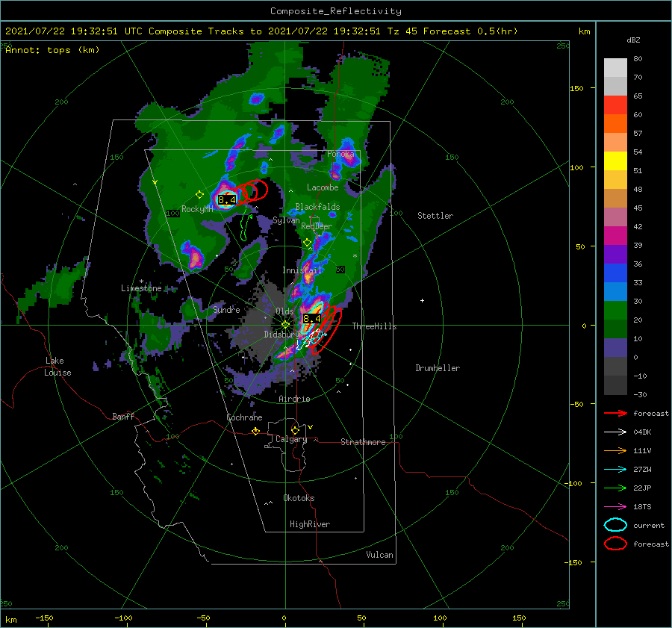
Task: Click the dark blue swatch below 36 dBZ
Action: (x=615, y=273)
